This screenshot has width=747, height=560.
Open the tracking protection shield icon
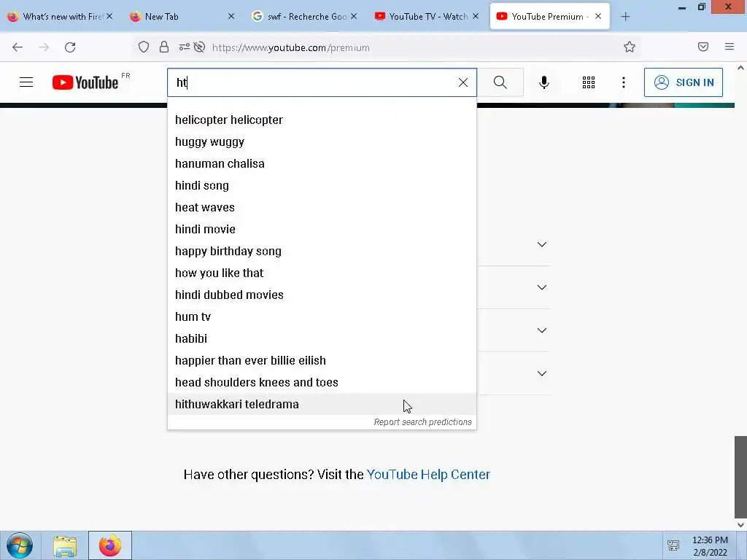[x=144, y=47]
